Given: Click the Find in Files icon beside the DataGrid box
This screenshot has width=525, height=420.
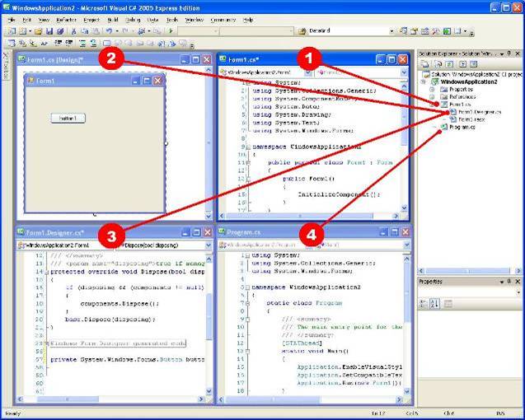Looking at the screenshot, I should (302, 31).
